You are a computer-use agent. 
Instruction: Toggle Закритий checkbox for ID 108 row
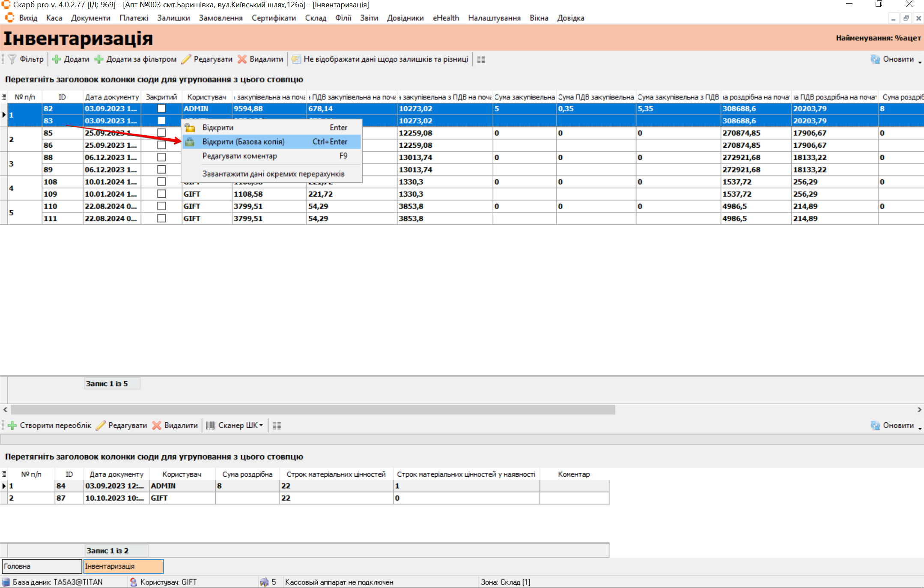click(x=161, y=182)
